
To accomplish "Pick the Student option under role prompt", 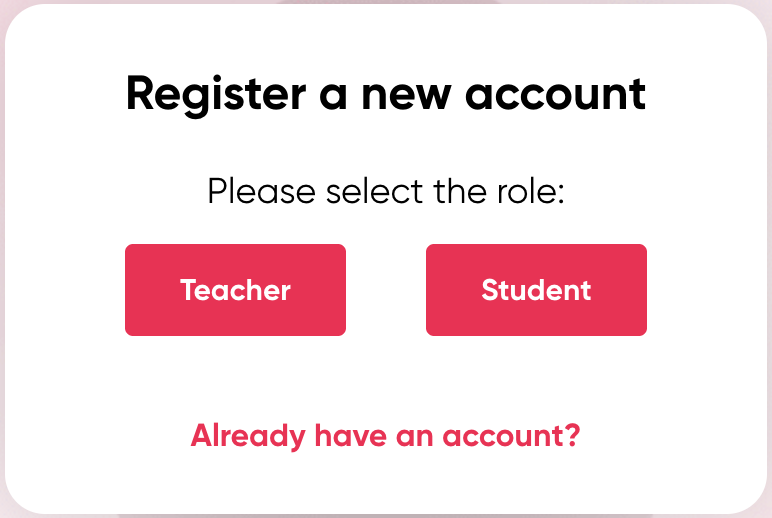I will (x=536, y=290).
